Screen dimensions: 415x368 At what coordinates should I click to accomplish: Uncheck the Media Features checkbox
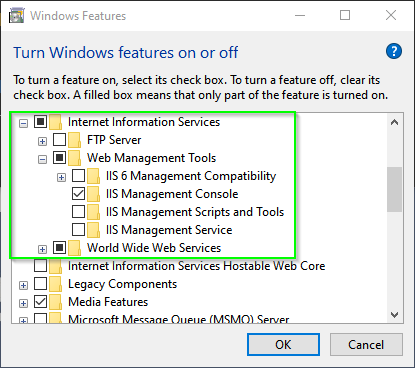[40, 302]
